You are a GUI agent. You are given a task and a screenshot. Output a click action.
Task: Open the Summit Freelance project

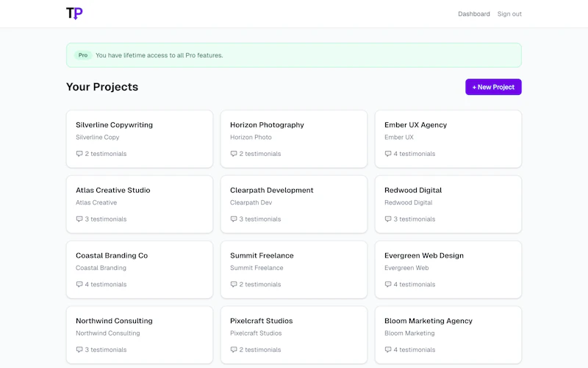293,269
